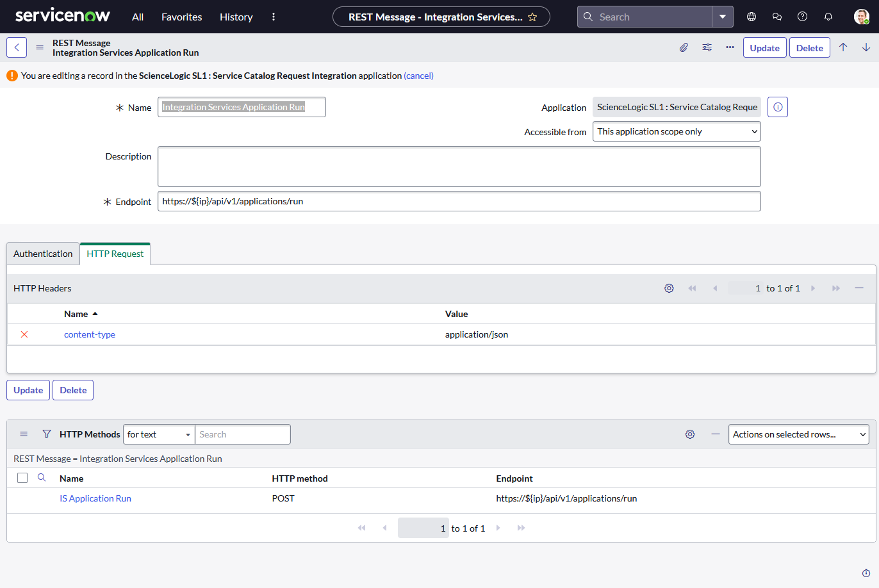This screenshot has height=588, width=879.
Task: Open the HTTP Methods list hamburger menu
Action: point(24,434)
